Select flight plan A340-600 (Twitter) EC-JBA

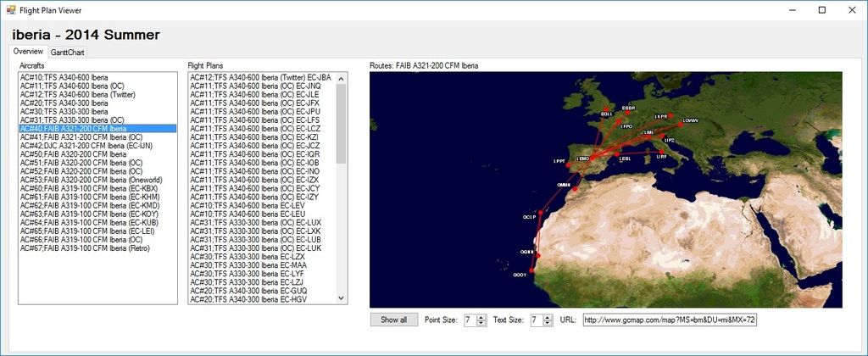(x=261, y=77)
